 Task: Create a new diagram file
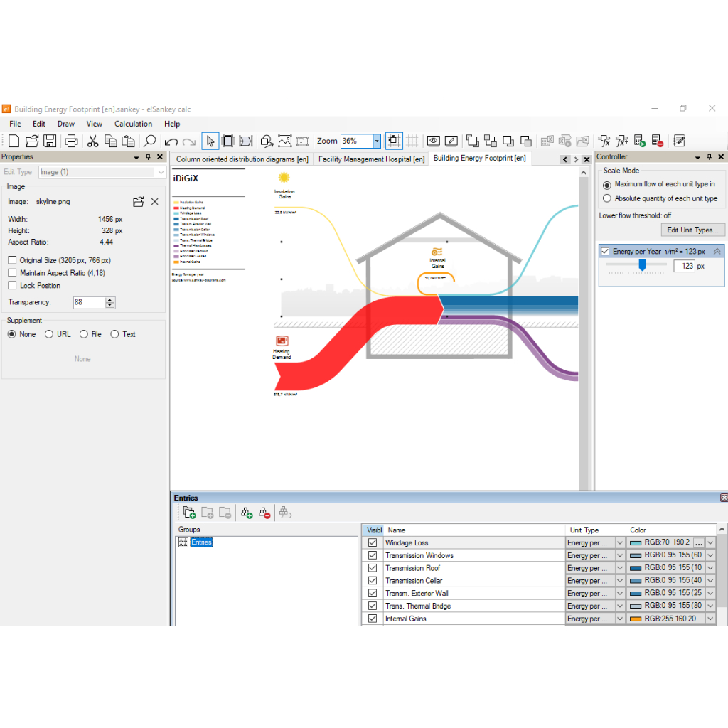[14, 141]
